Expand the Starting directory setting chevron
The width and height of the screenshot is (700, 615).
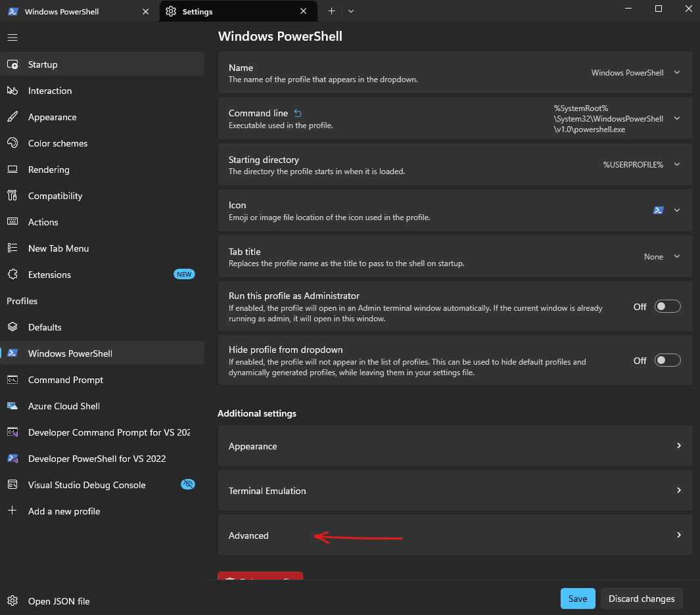click(677, 164)
